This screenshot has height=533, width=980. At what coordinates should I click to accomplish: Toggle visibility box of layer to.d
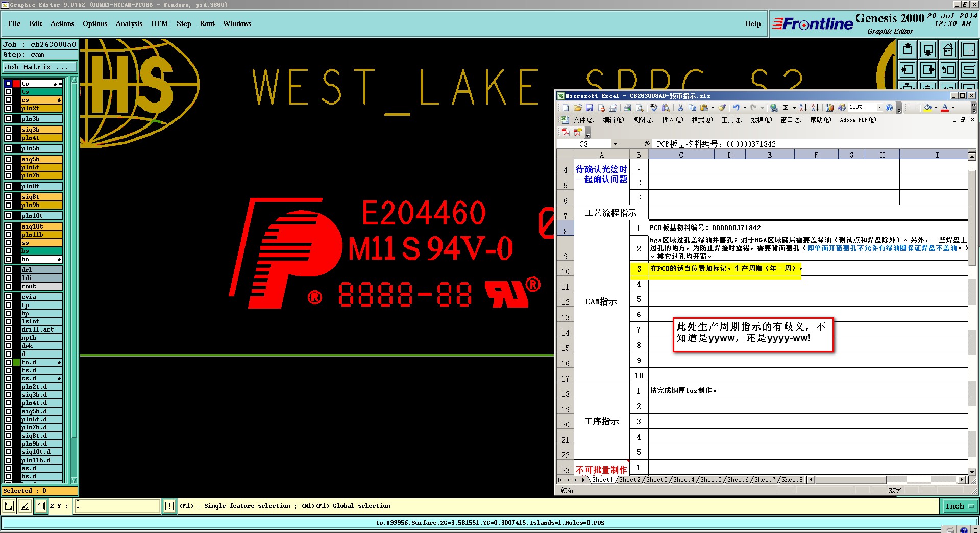click(x=8, y=362)
